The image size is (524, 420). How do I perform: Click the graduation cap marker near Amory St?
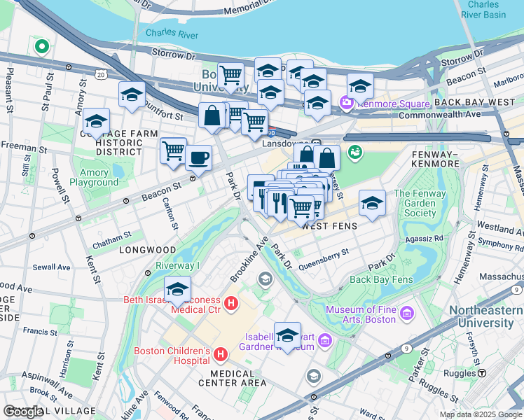tap(96, 122)
